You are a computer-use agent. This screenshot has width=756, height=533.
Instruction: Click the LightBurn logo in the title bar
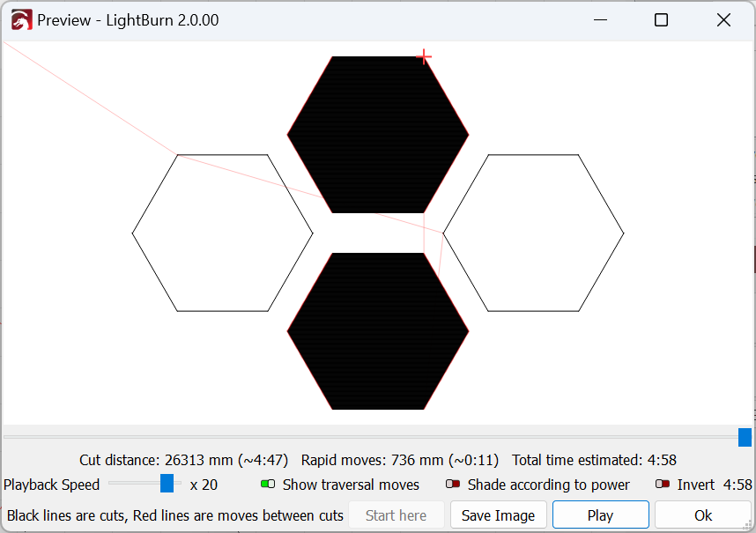(x=21, y=19)
